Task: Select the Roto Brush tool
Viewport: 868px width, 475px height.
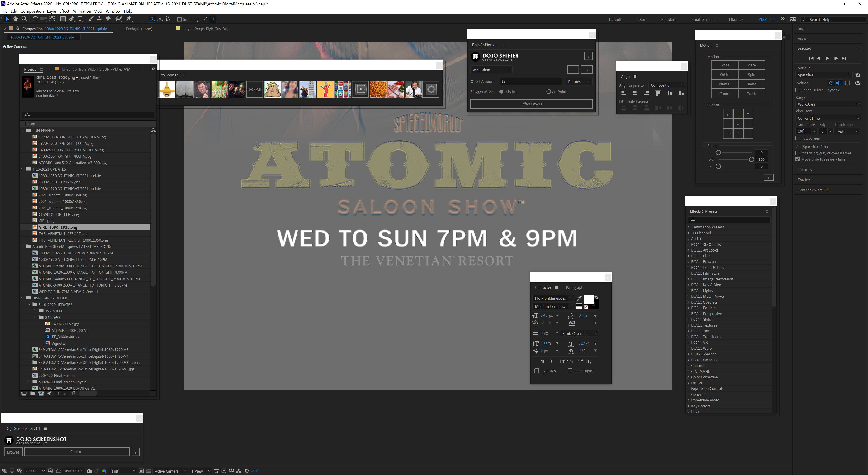Action: [119, 19]
